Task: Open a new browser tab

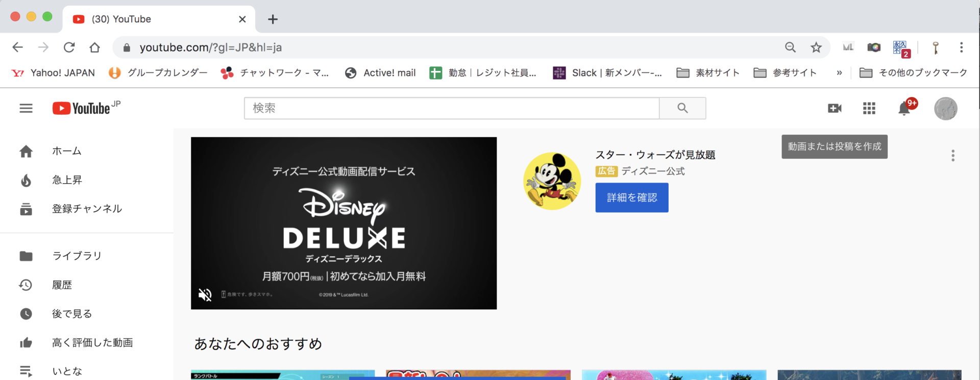Action: [273, 19]
